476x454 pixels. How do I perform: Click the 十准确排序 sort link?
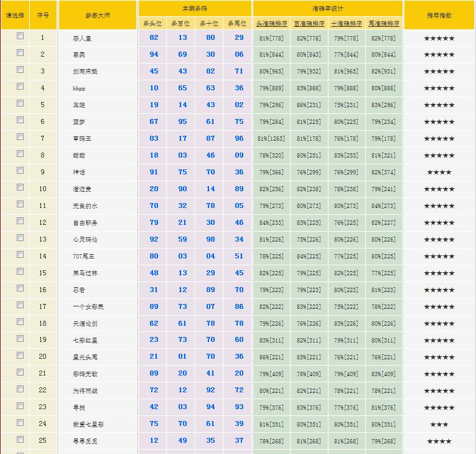[x=347, y=24]
